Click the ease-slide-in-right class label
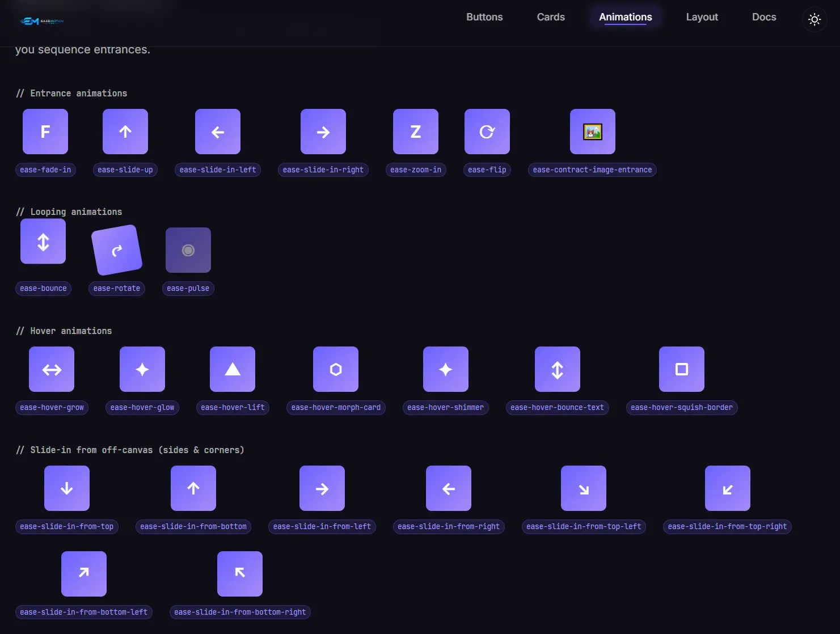The width and height of the screenshot is (840, 634). (x=323, y=170)
